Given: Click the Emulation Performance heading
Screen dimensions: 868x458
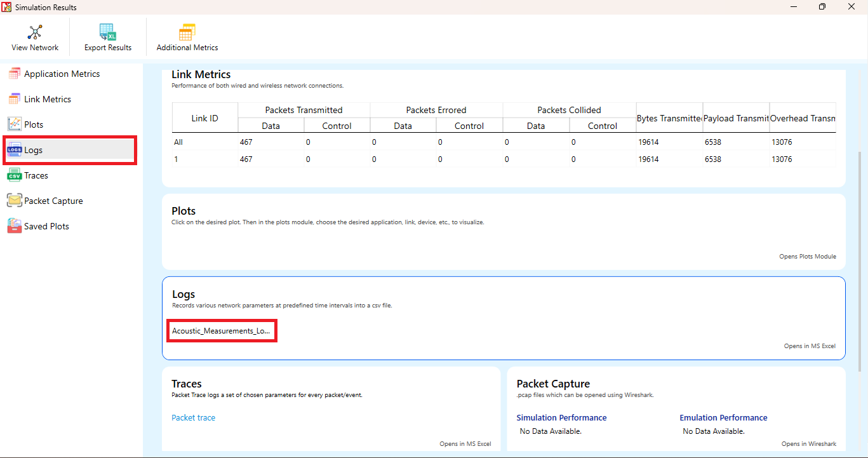Looking at the screenshot, I should pos(723,417).
